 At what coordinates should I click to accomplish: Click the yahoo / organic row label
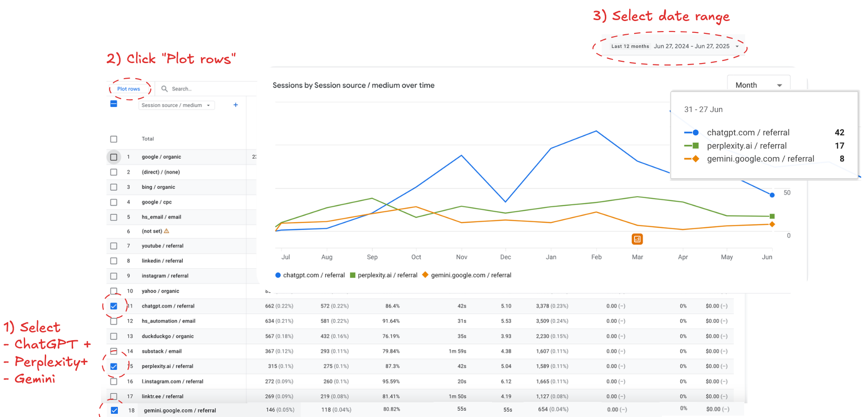(160, 291)
